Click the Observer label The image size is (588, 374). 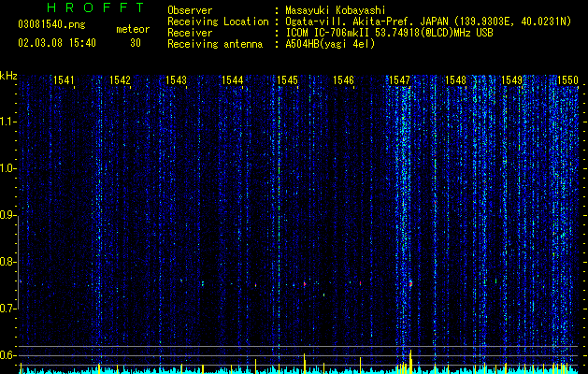tap(190, 10)
